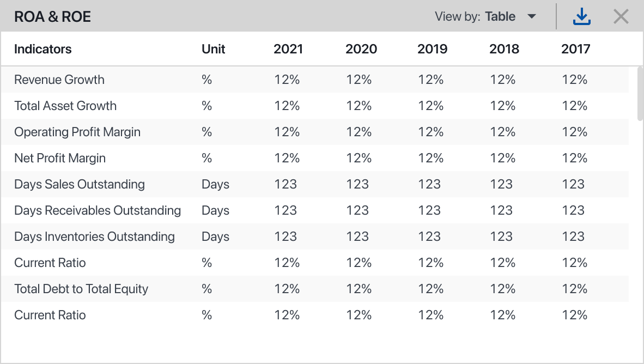
Task: Select the 2018 column header
Action: [504, 49]
